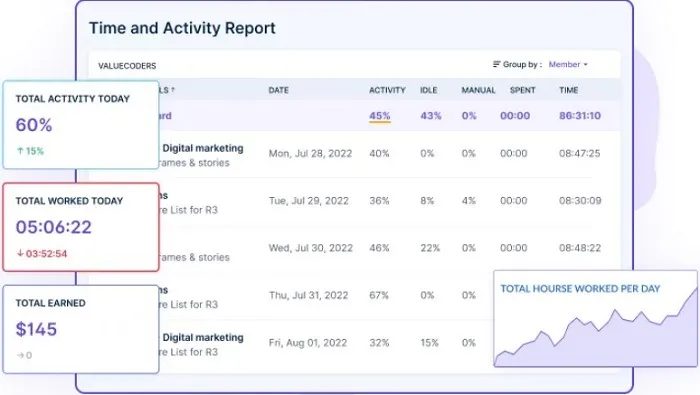700x395 pixels.
Task: Click the 40% activity on Jul 28
Action: (x=379, y=154)
